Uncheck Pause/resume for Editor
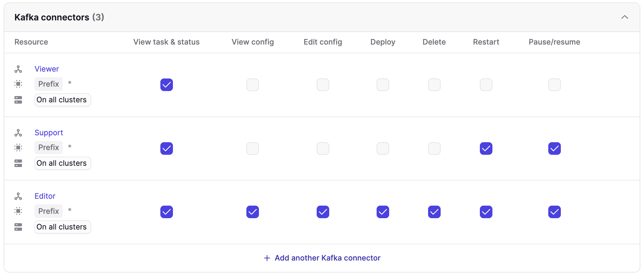 [555, 212]
